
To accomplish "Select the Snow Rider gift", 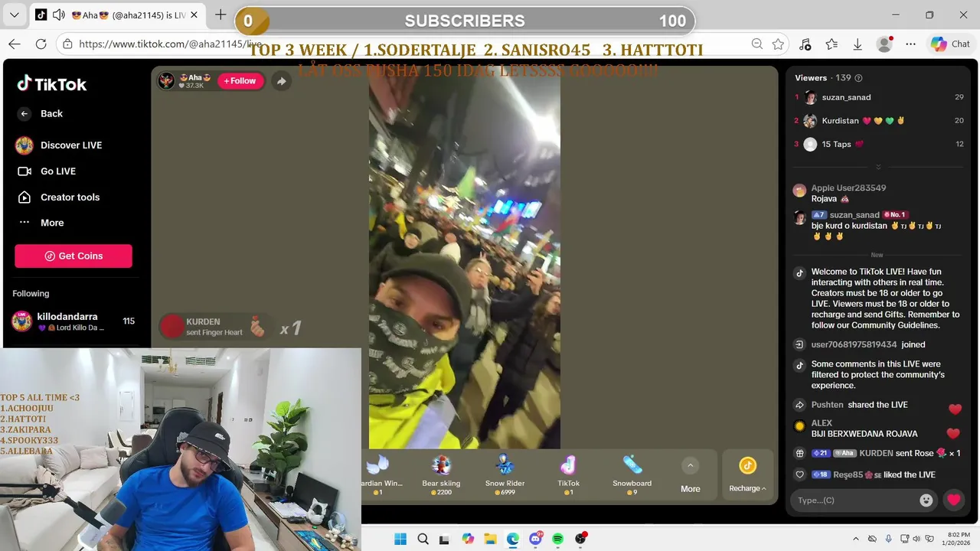I will (x=505, y=474).
